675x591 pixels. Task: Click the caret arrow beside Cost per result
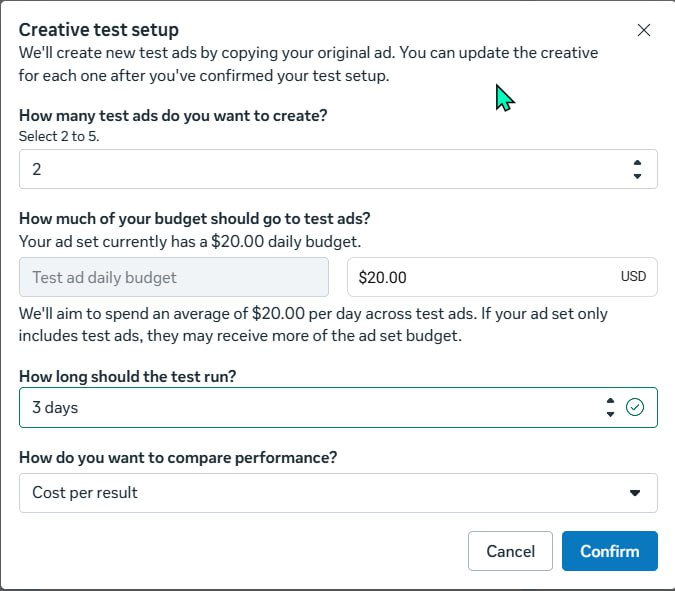(634, 493)
